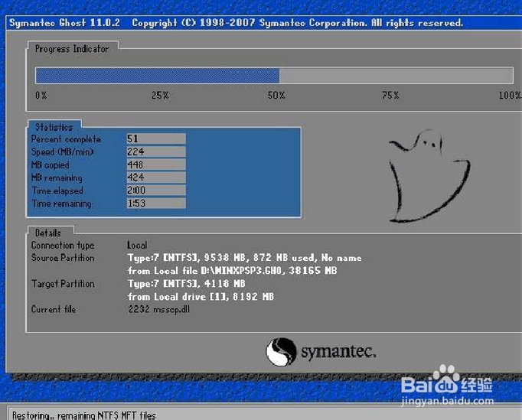Click the Local drive [1], 8192 MB line
The width and height of the screenshot is (522, 420).
(201, 297)
